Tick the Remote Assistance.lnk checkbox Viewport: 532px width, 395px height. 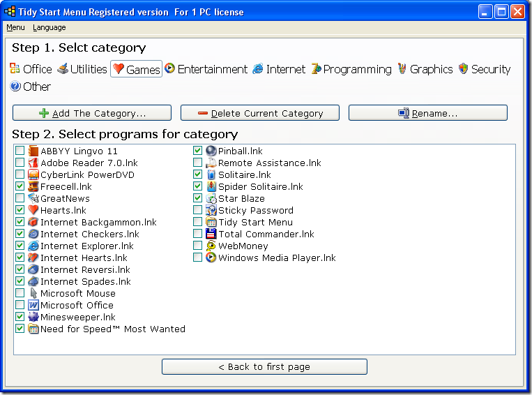tap(198, 163)
